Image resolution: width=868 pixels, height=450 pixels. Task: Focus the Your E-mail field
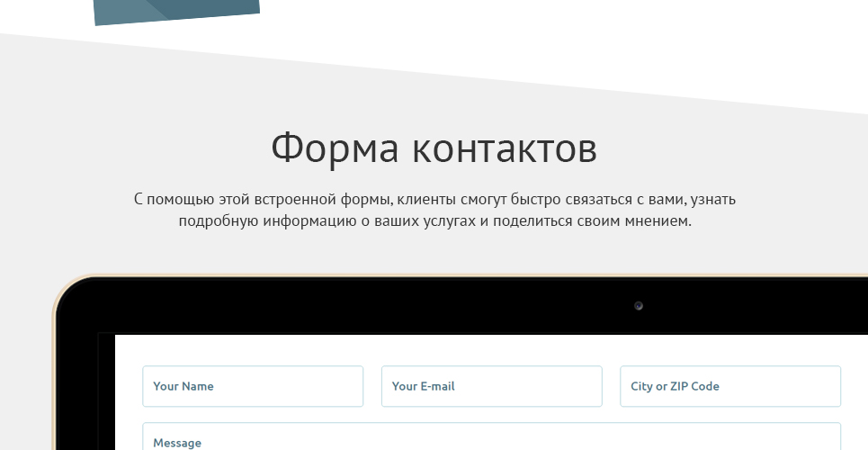(x=492, y=386)
